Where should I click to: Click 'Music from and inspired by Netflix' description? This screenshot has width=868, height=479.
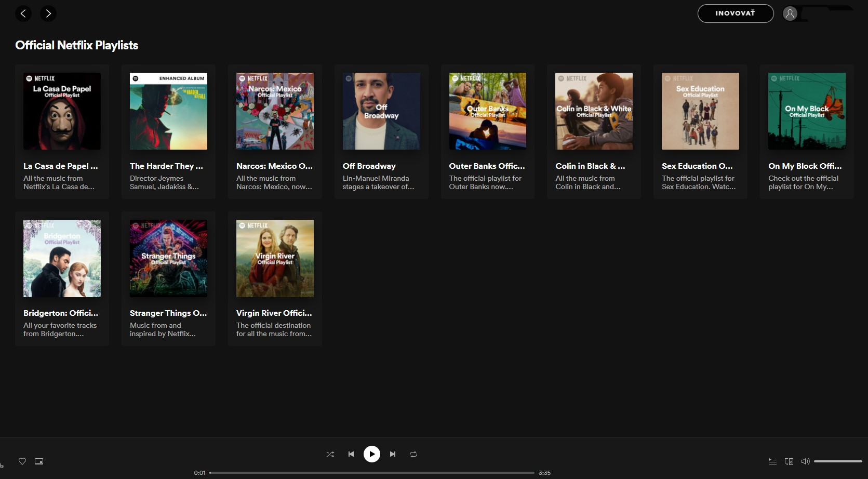163,329
